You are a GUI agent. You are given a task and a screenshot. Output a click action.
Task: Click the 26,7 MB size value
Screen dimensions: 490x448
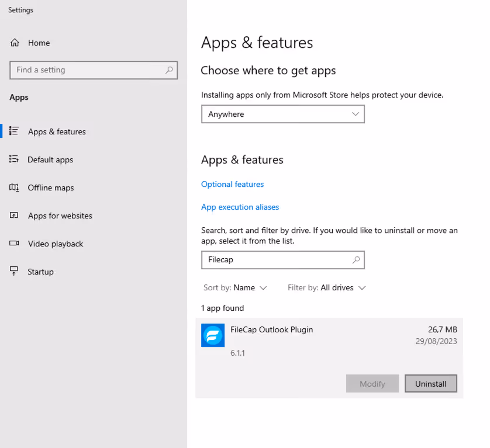[443, 329]
